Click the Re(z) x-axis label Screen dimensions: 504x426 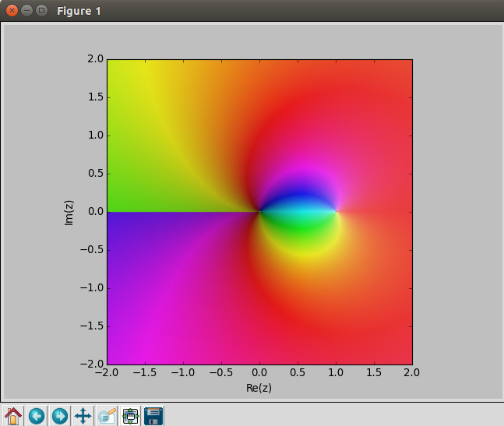[x=259, y=387]
